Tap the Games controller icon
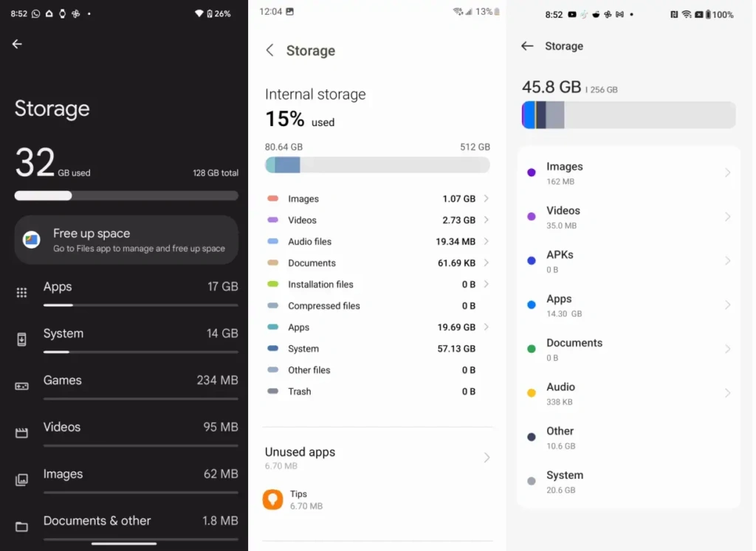 pyautogui.click(x=21, y=387)
